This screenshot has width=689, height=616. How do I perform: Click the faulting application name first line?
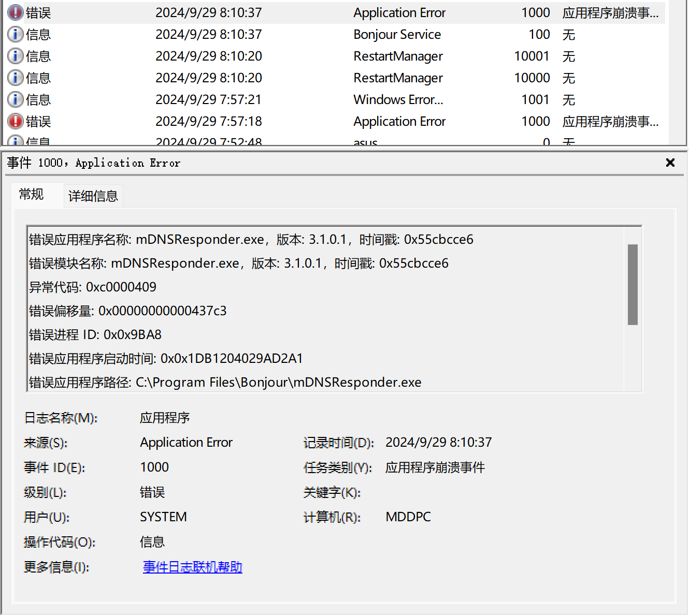point(251,239)
